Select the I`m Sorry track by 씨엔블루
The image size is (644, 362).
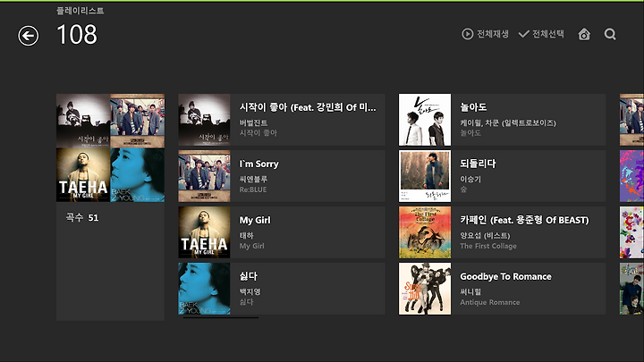click(282, 176)
